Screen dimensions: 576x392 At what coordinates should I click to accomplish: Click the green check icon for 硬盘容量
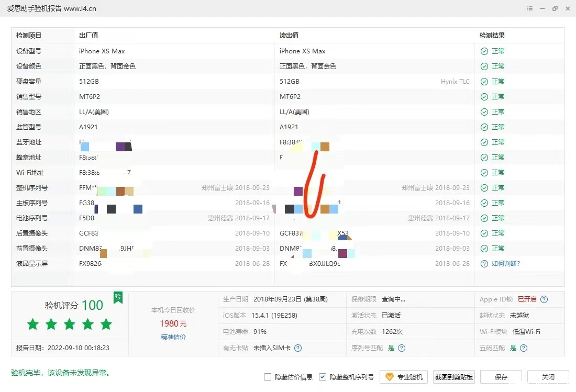tap(484, 82)
